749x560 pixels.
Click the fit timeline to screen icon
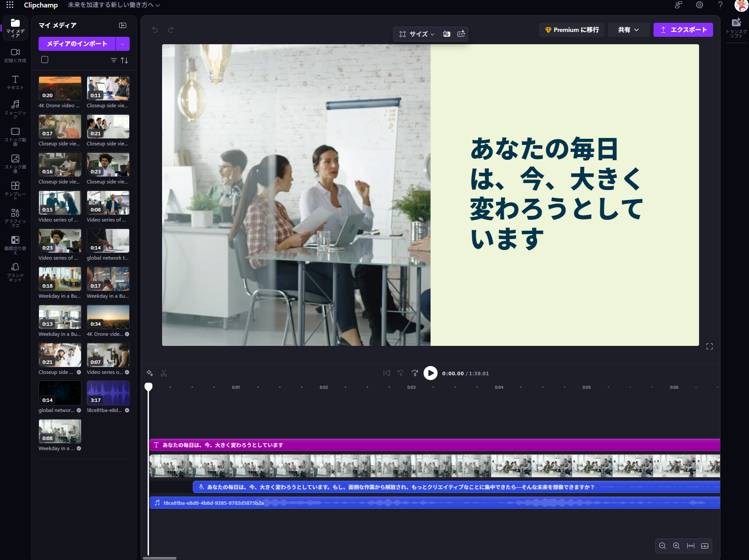click(691, 546)
